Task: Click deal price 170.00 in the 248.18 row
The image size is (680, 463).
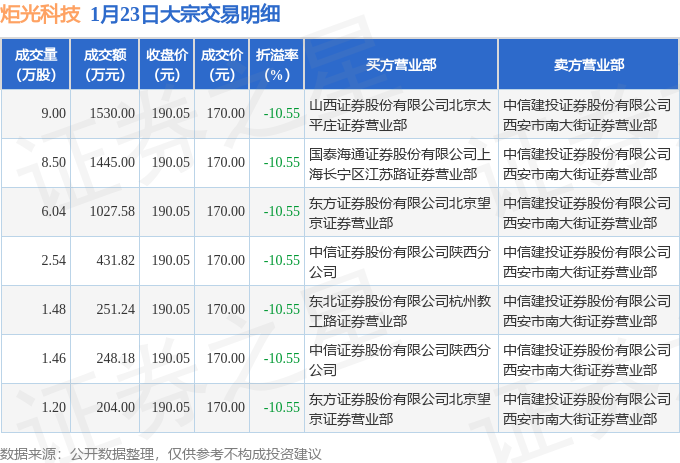Action: pyautogui.click(x=226, y=359)
